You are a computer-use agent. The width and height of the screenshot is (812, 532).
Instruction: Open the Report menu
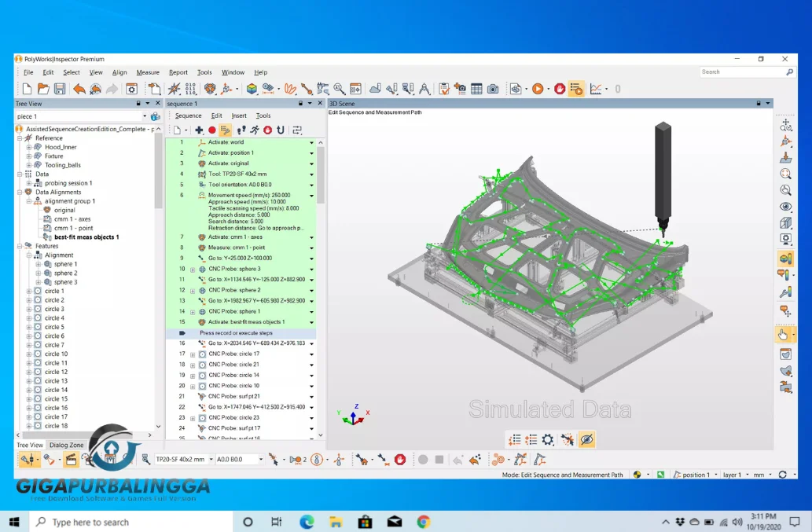coord(178,72)
